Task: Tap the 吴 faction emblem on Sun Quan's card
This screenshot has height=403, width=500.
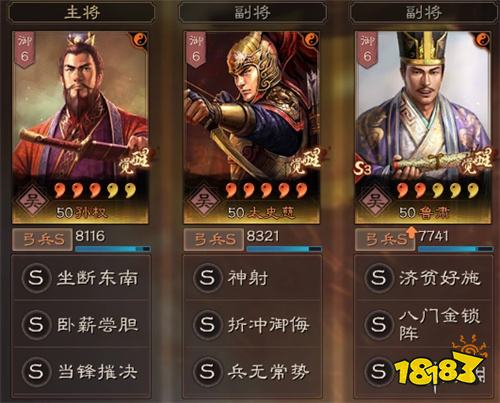Action: (31, 202)
